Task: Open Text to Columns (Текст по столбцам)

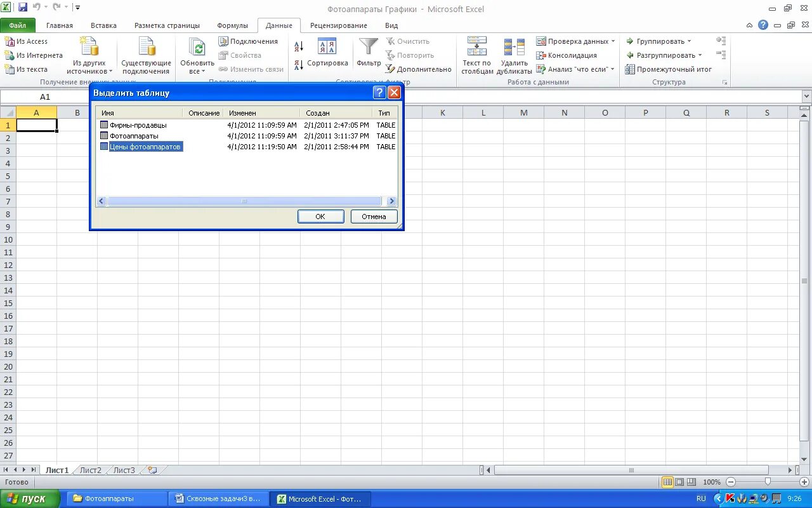Action: point(477,55)
